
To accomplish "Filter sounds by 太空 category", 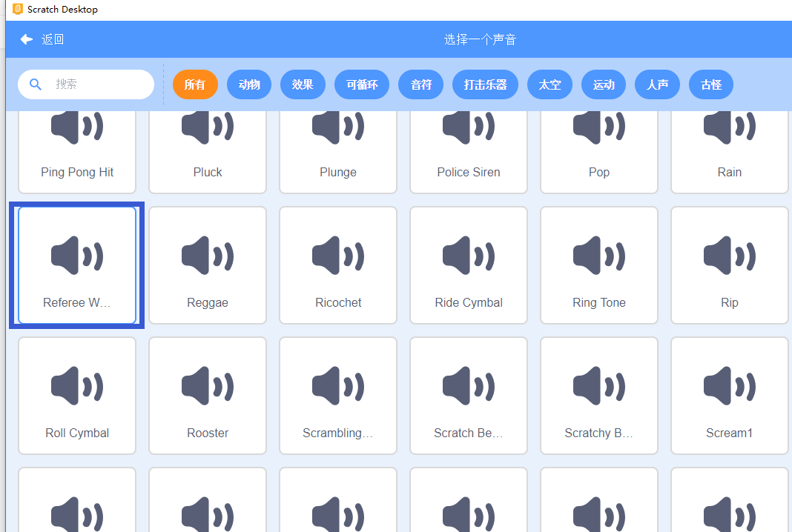I will (550, 84).
